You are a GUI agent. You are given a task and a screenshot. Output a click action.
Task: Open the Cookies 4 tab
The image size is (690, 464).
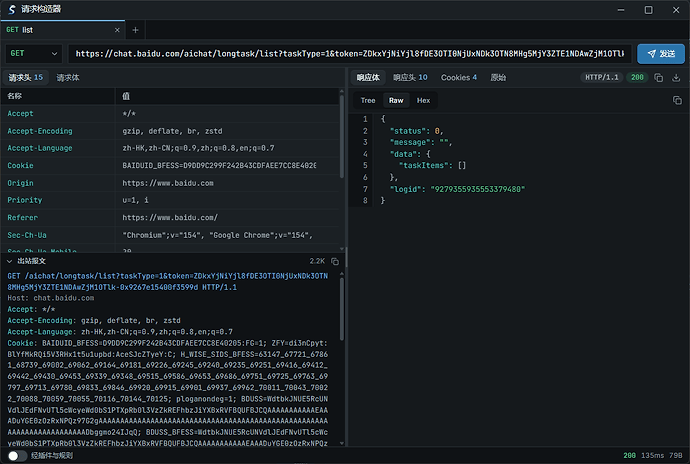(x=459, y=77)
